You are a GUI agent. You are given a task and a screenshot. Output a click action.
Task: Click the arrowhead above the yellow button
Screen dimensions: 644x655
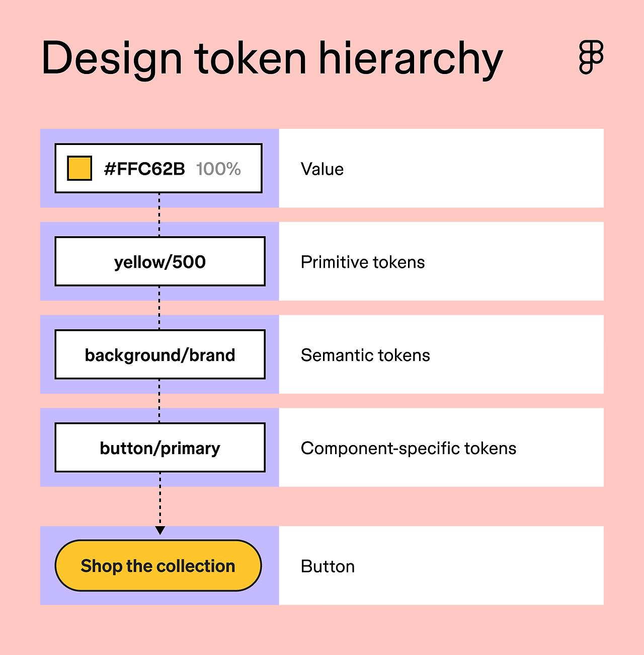coord(160,531)
